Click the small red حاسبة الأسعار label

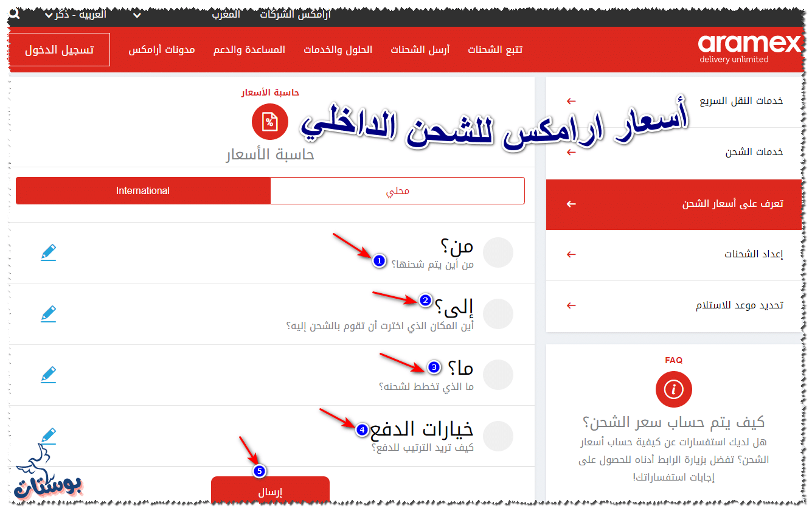pos(270,92)
